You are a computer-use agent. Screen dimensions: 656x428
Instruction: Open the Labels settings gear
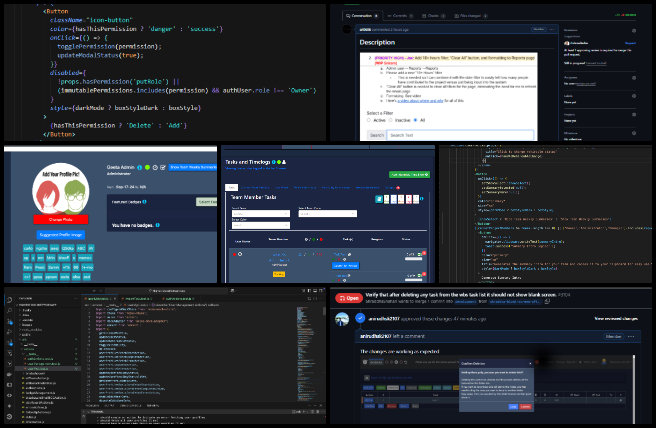pos(634,96)
